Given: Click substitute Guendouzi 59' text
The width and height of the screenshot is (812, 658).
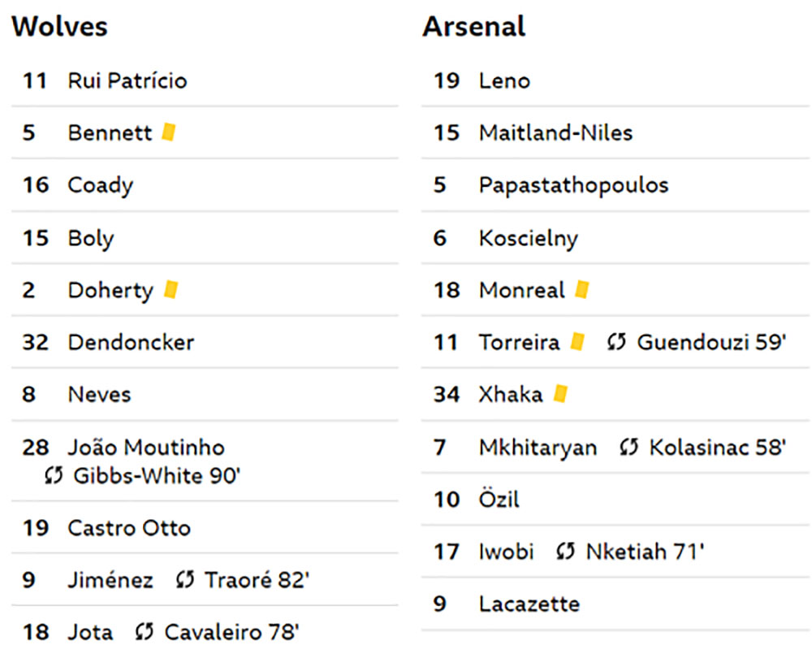Looking at the screenshot, I should 711,342.
